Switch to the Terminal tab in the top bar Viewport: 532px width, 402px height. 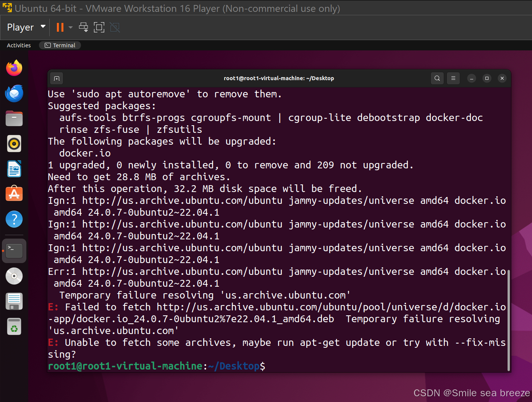coord(60,45)
